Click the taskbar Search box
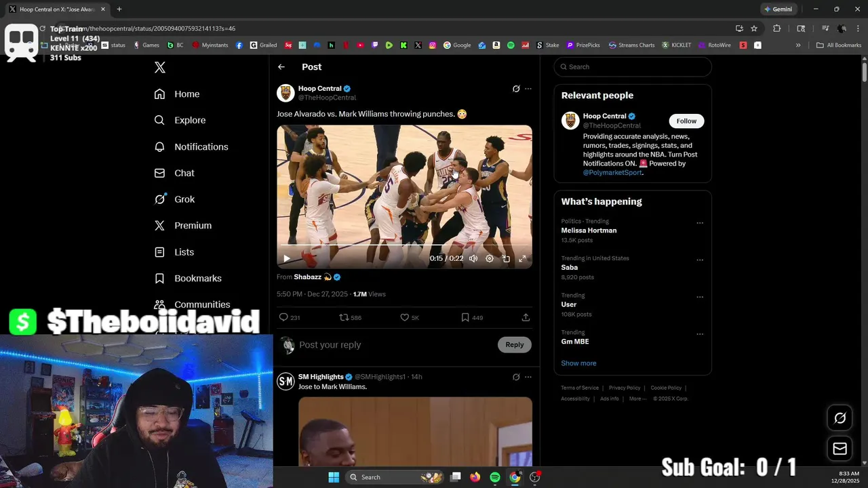 pos(395,477)
